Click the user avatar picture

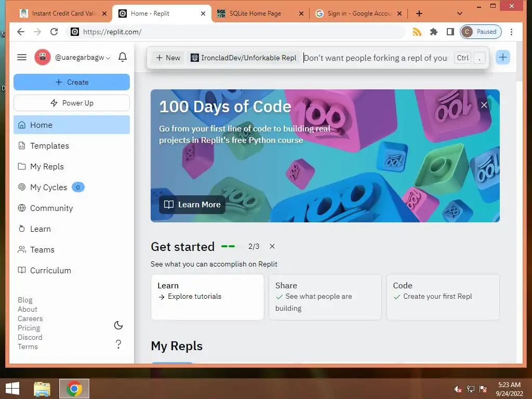click(43, 57)
